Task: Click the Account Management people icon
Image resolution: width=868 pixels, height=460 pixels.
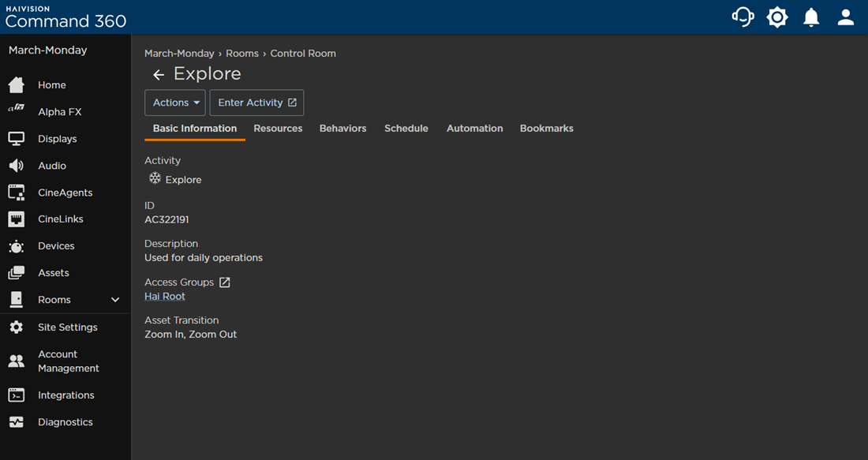Action: (16, 361)
